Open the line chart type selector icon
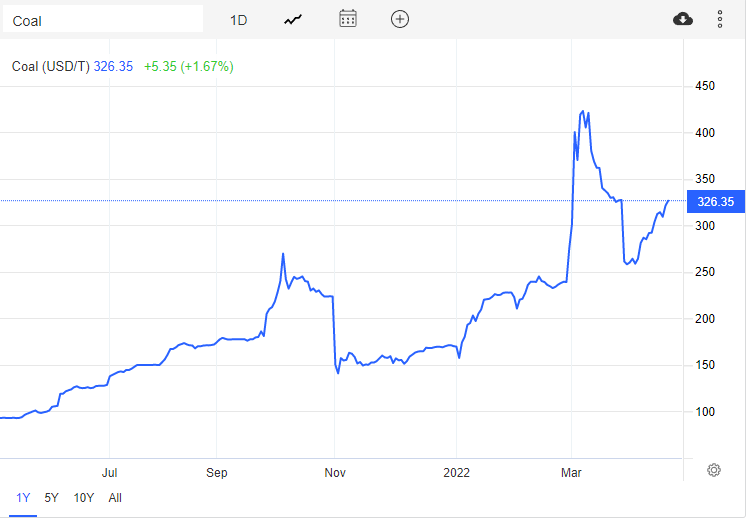The height and width of the screenshot is (518, 752). point(293,19)
